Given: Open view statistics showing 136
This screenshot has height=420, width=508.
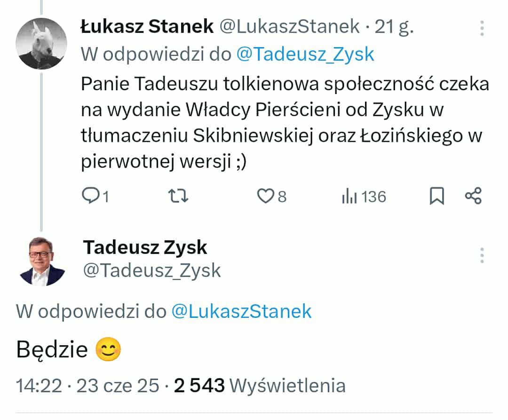Looking at the screenshot, I should (x=364, y=197).
